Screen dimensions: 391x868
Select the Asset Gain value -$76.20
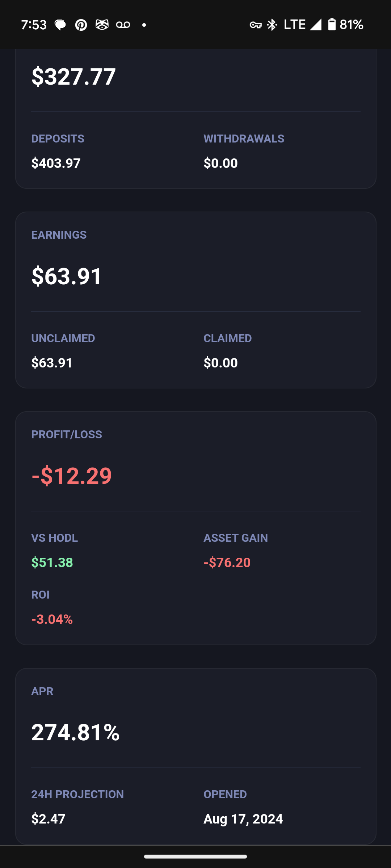pos(227,562)
